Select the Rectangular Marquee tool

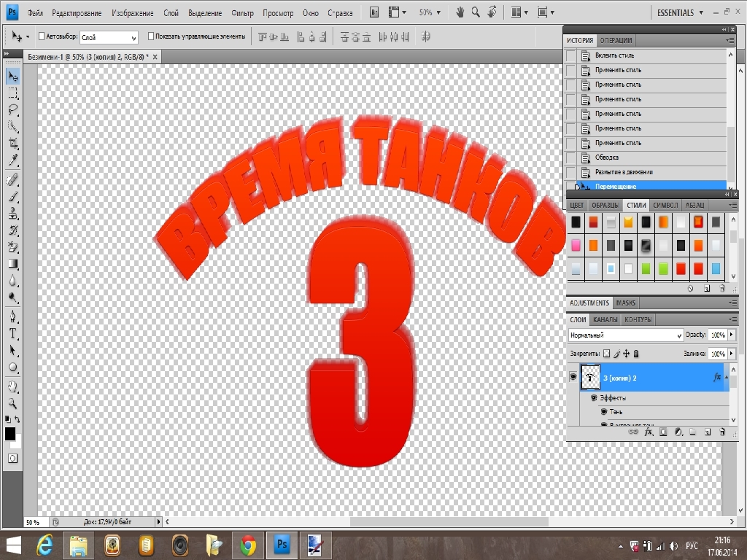pyautogui.click(x=13, y=93)
